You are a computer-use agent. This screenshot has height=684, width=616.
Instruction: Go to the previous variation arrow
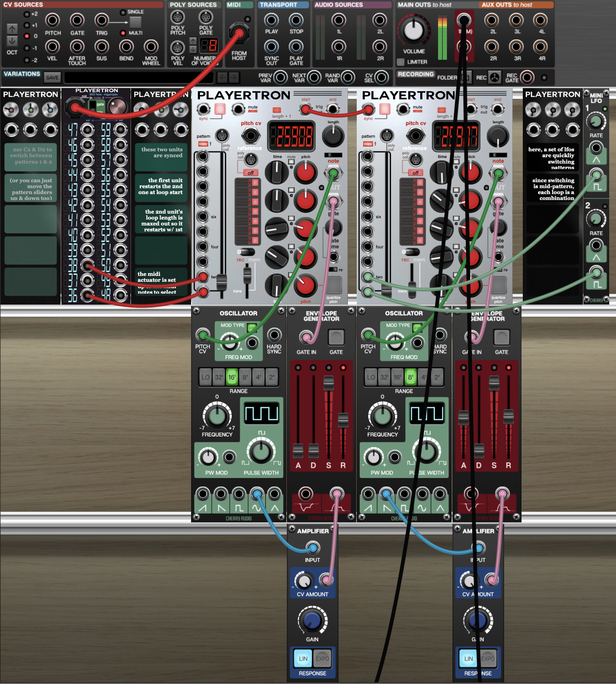[222, 78]
